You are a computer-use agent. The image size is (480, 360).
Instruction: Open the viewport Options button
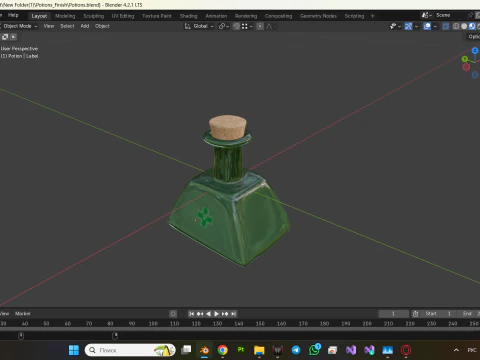pyautogui.click(x=473, y=37)
